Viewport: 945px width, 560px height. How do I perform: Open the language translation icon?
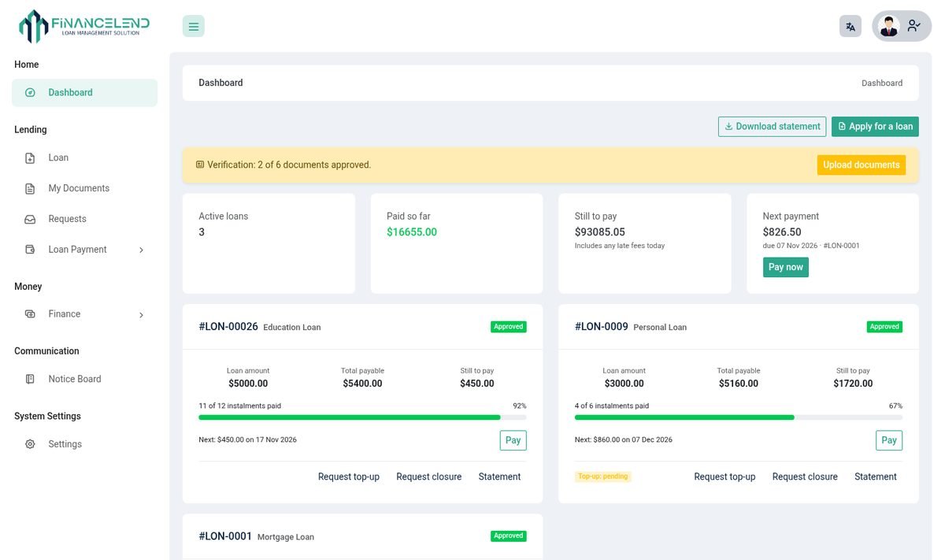[x=850, y=26]
